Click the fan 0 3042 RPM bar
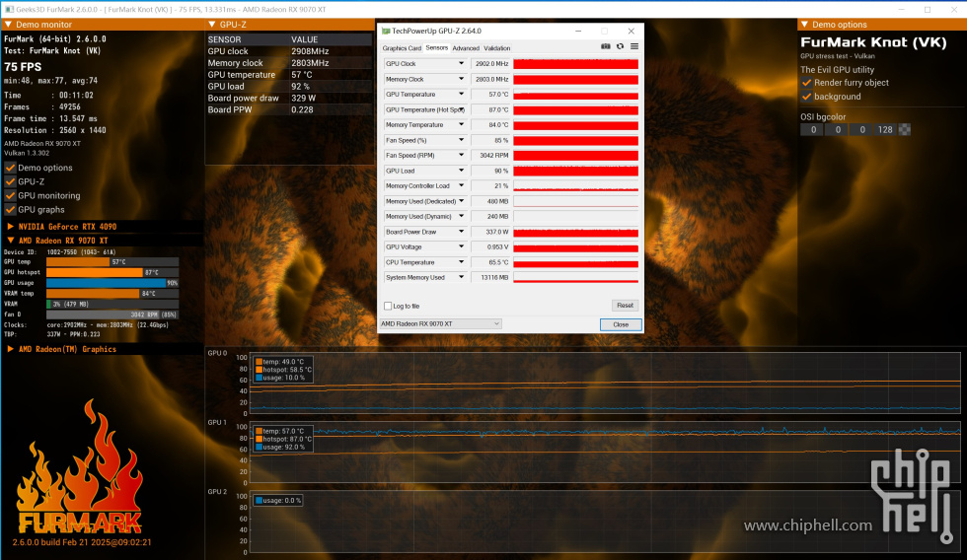The image size is (967, 560). coord(112,315)
